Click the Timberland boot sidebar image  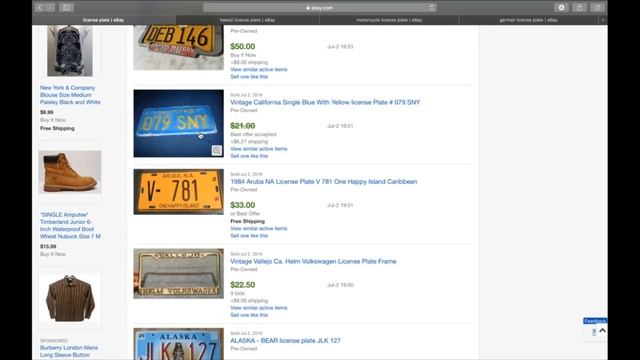(x=70, y=172)
